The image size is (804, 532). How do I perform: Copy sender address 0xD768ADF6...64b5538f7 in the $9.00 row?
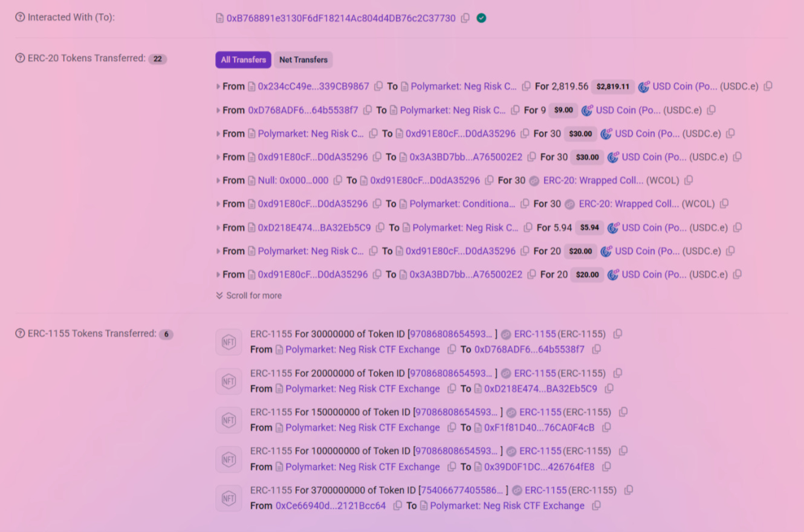pos(368,110)
